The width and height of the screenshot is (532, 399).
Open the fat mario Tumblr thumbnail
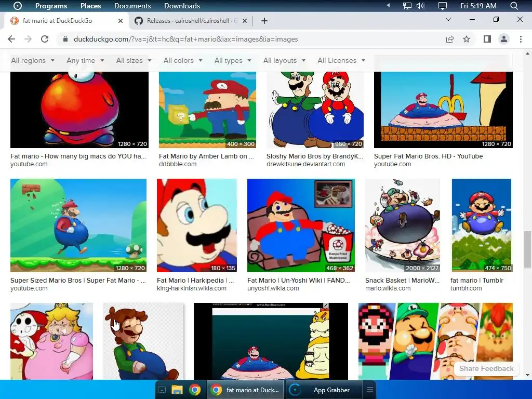click(482, 225)
